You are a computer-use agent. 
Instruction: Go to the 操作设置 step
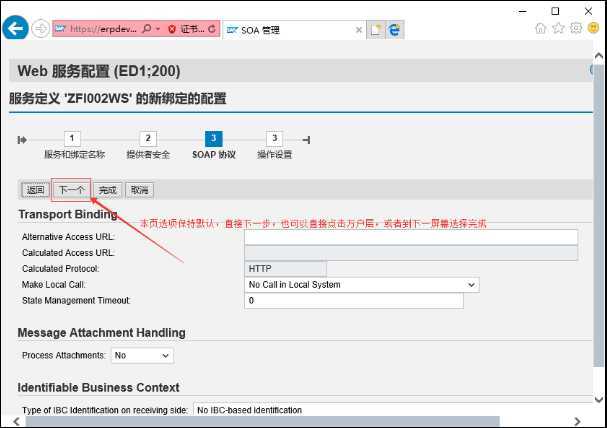pos(274,146)
